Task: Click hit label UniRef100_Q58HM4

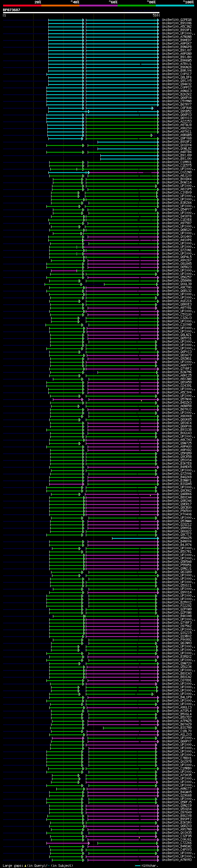Action: pyautogui.click(x=177, y=281)
